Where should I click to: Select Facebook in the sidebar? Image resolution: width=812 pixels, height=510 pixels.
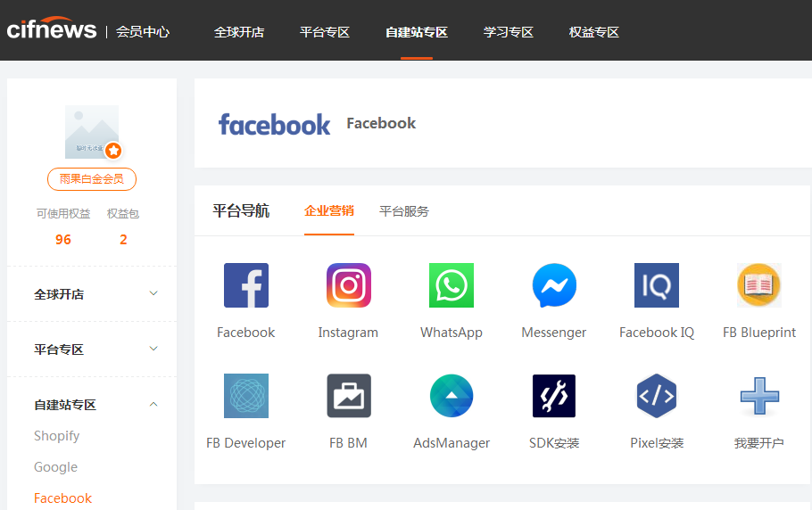pos(62,498)
